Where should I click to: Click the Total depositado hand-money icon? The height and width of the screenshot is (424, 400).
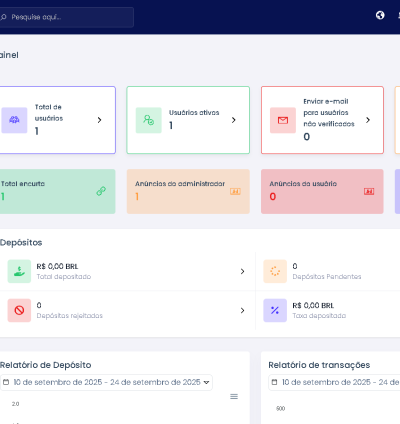pos(19,271)
